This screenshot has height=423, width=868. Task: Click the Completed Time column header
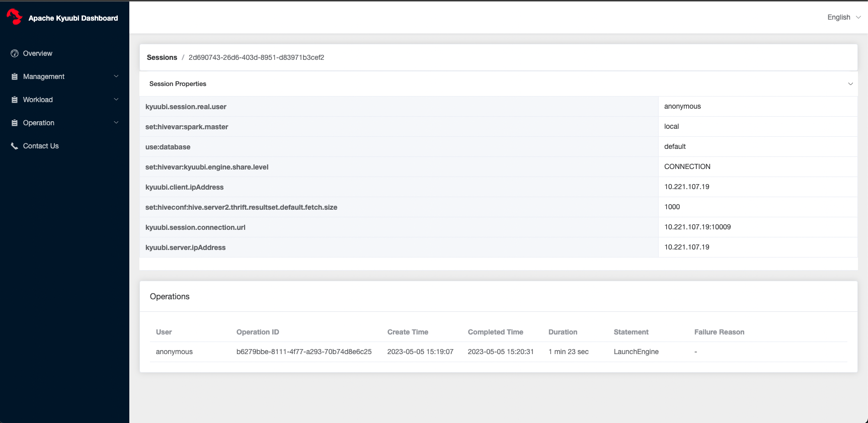(496, 332)
